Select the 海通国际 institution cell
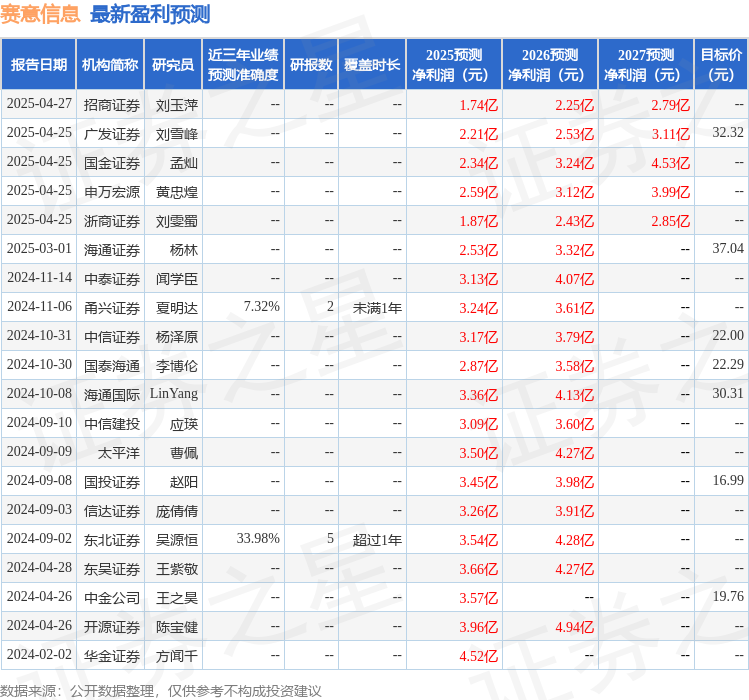Viewport: 749px width, 700px height. (112, 395)
